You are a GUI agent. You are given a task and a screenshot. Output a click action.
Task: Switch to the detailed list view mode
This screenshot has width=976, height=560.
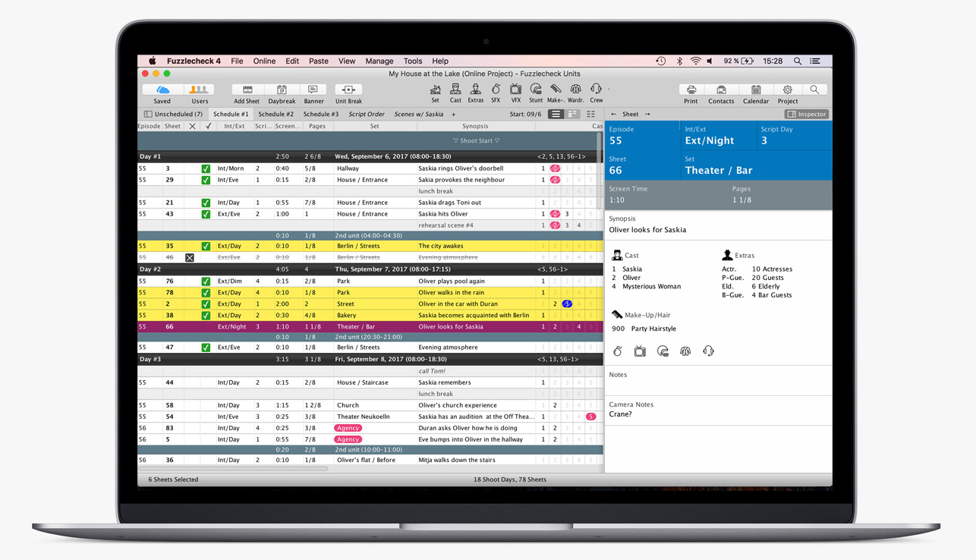(x=573, y=115)
